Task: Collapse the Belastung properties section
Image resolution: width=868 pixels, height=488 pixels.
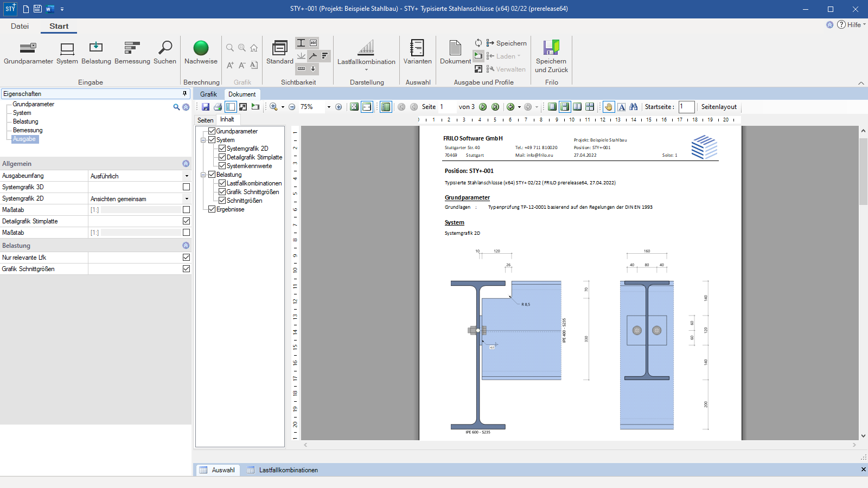Action: click(x=186, y=246)
